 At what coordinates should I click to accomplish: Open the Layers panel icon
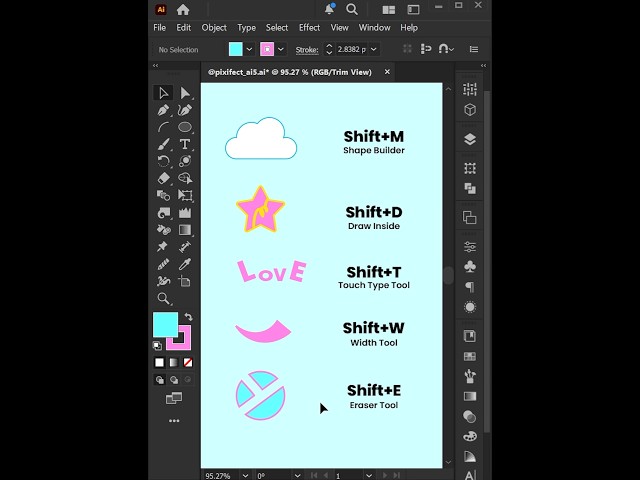click(x=470, y=139)
